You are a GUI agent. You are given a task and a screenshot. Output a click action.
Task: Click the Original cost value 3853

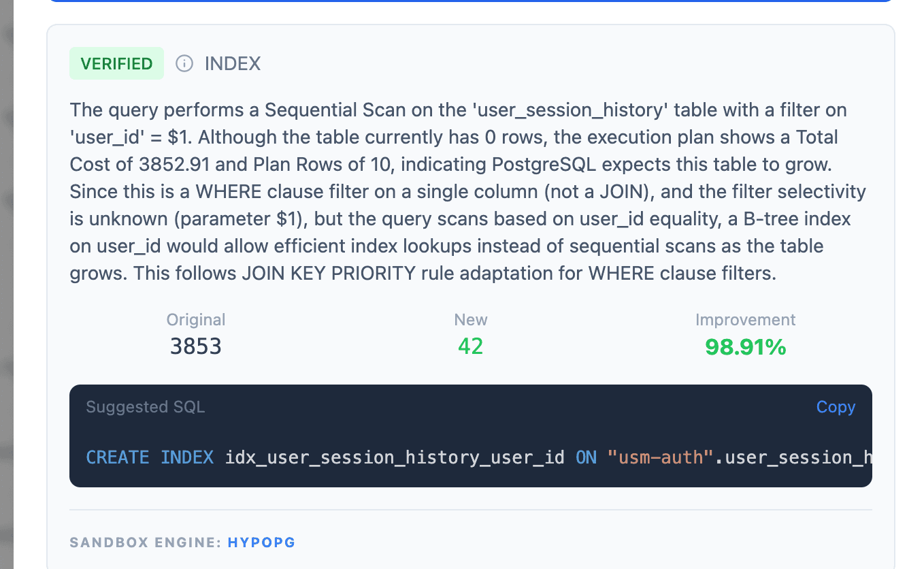[x=196, y=346]
